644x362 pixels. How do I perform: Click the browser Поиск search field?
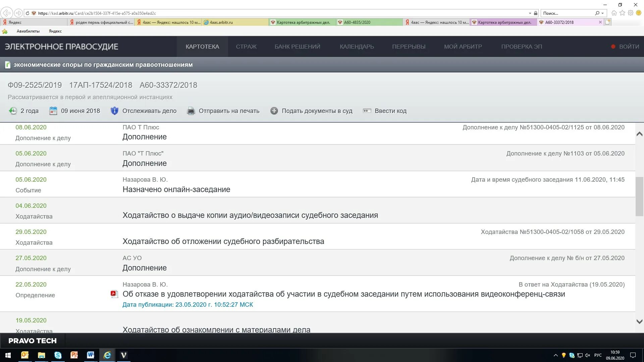coord(567,13)
